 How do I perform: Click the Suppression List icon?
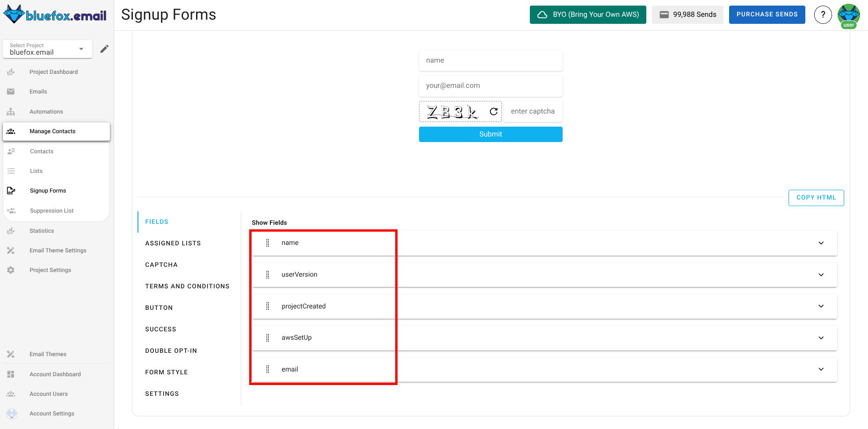coord(11,210)
